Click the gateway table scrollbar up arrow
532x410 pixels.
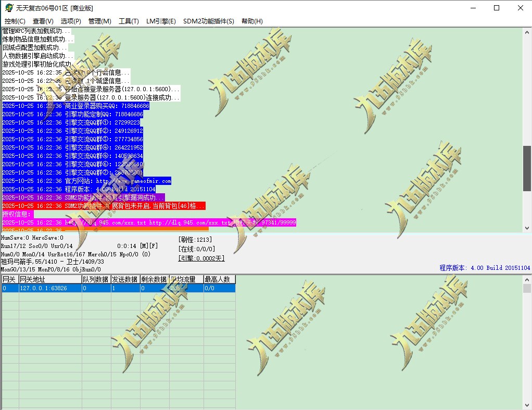(x=527, y=280)
